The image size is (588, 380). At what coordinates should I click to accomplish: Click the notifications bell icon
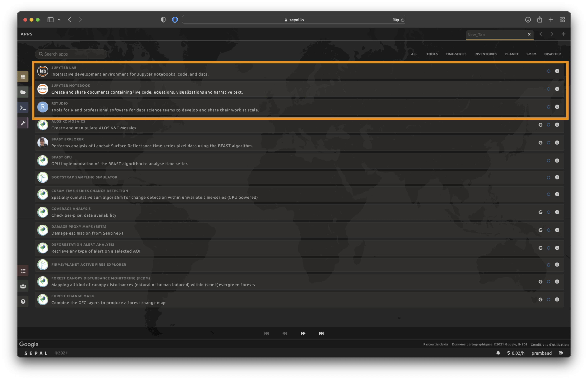tap(498, 353)
